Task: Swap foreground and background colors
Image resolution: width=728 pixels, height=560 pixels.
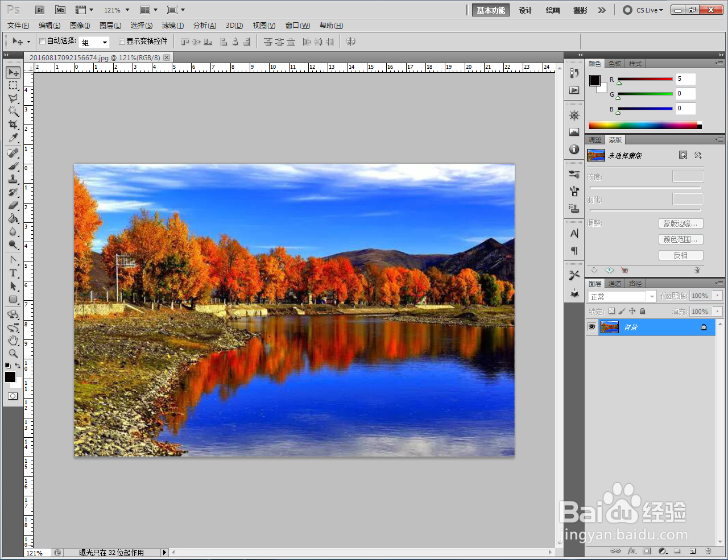Action: coord(18,366)
